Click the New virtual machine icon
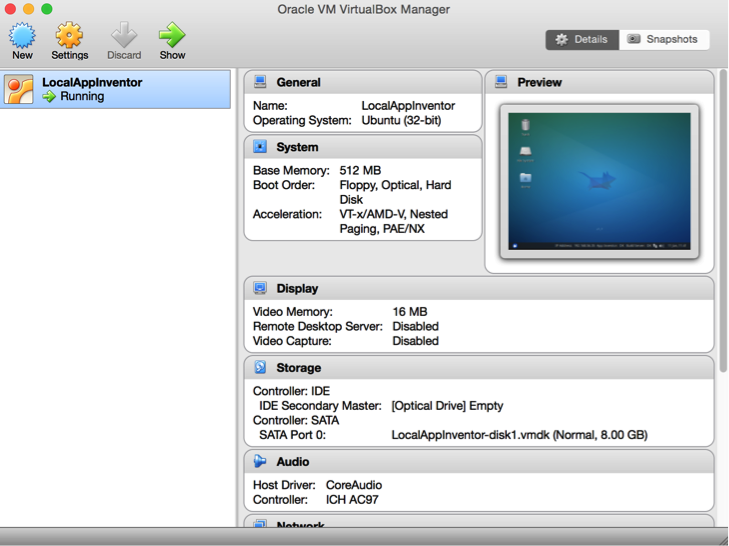The image size is (729, 546). [22, 35]
